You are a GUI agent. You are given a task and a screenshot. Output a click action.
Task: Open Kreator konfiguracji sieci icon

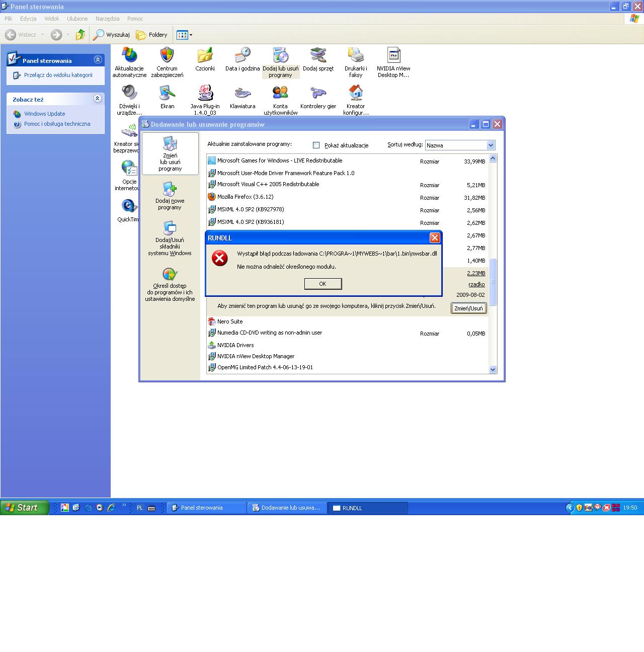tap(356, 100)
